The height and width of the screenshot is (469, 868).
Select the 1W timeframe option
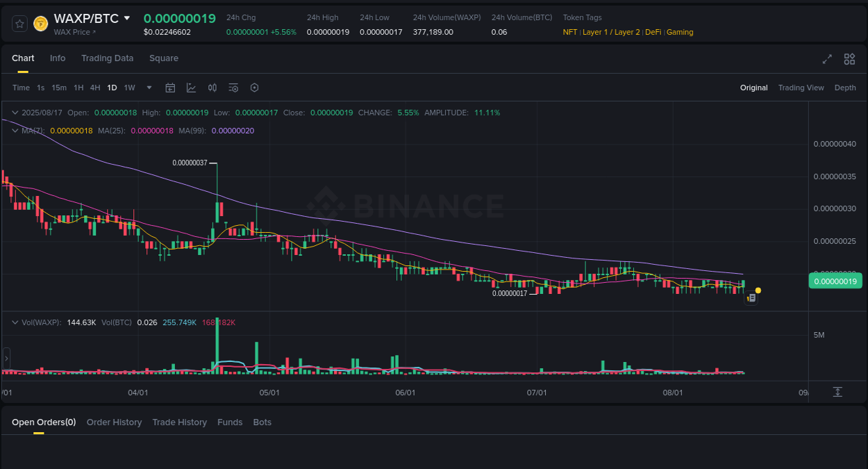[x=129, y=88]
